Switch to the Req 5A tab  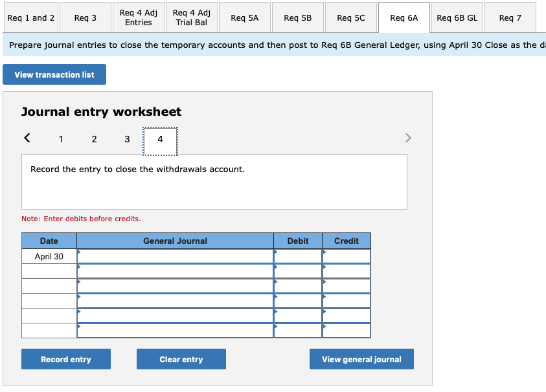click(x=244, y=18)
